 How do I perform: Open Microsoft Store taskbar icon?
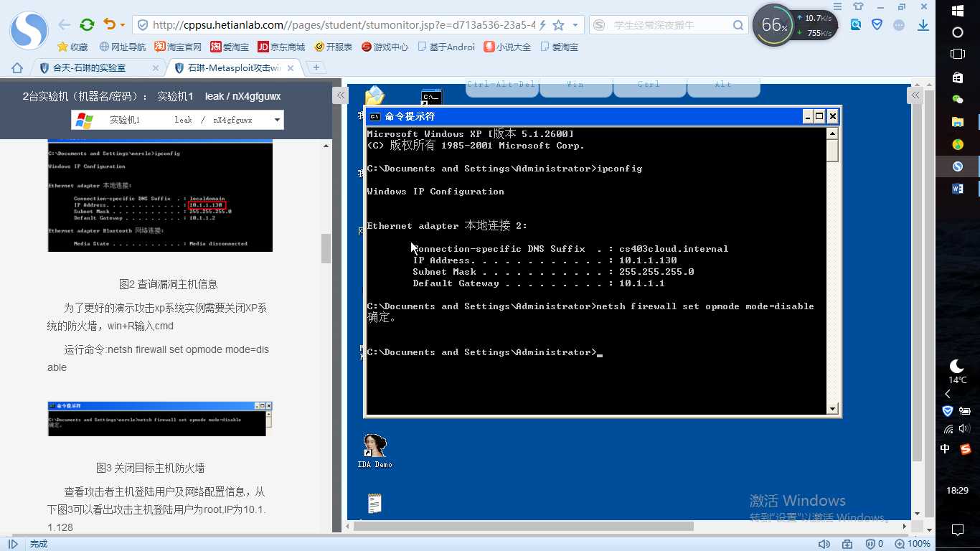[x=958, y=77]
